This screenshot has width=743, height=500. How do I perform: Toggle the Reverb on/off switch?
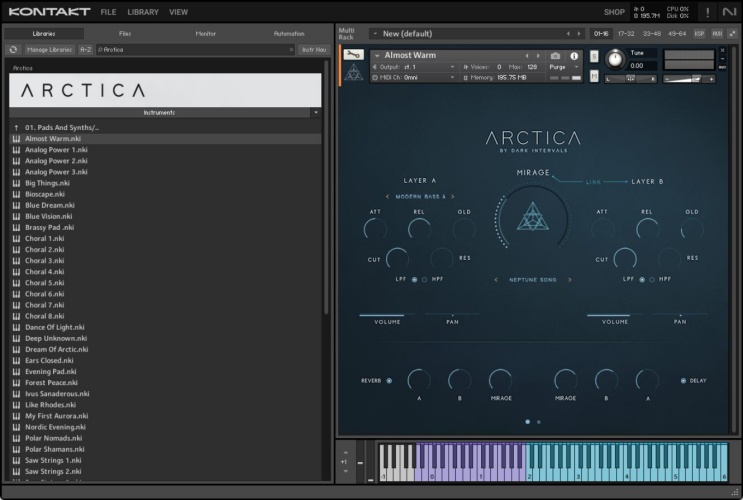click(389, 380)
